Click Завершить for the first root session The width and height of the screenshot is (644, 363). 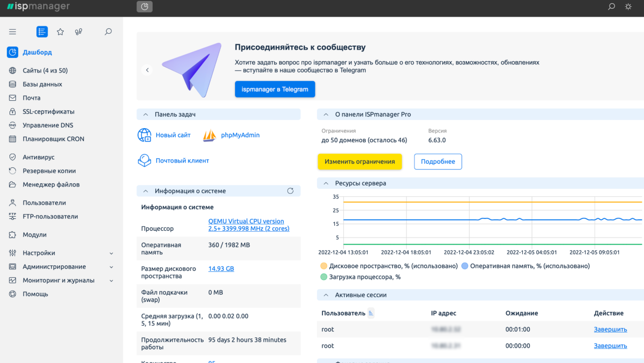point(610,329)
